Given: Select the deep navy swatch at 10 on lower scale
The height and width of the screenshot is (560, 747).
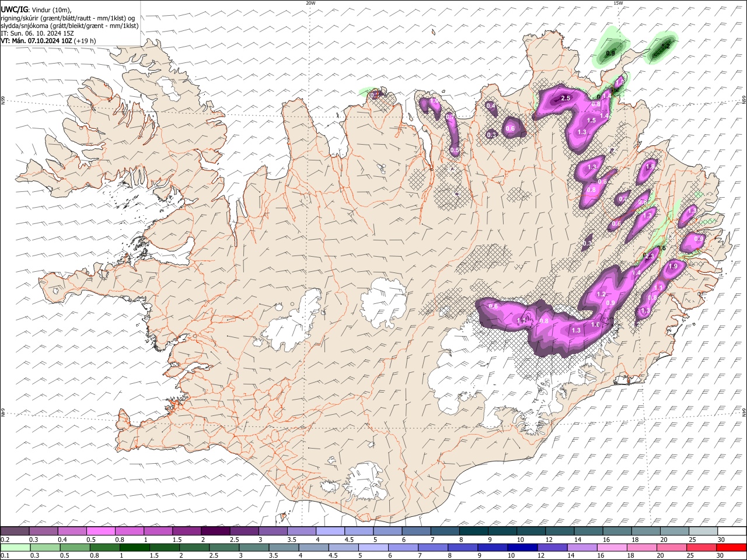Looking at the screenshot, I should click(x=522, y=547).
